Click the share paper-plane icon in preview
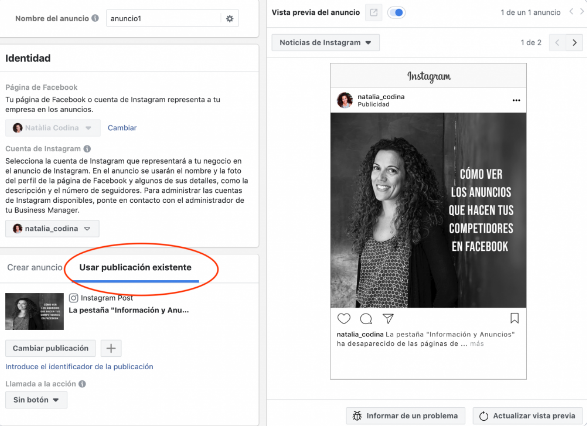587x426 pixels. (388, 319)
